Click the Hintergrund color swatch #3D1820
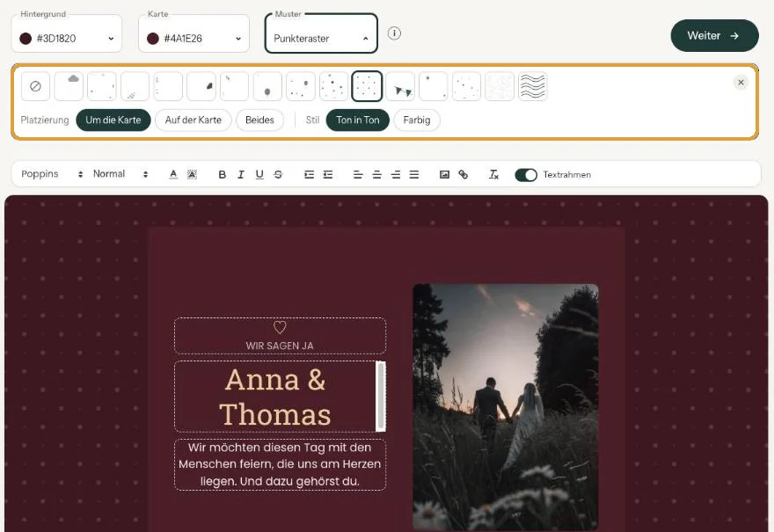 [x=26, y=39]
